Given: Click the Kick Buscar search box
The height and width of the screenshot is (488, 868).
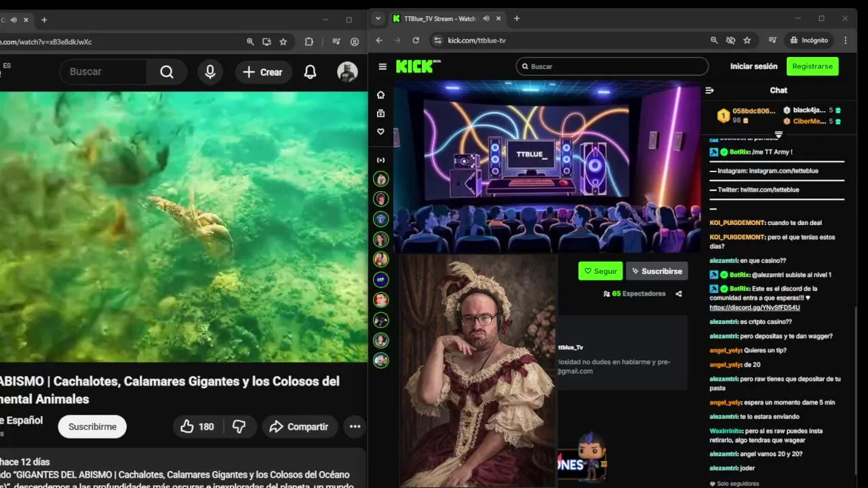Looking at the screenshot, I should point(612,66).
